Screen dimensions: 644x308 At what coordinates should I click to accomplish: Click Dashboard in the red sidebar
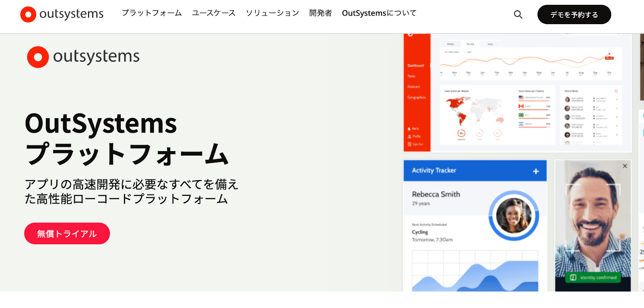tap(415, 66)
